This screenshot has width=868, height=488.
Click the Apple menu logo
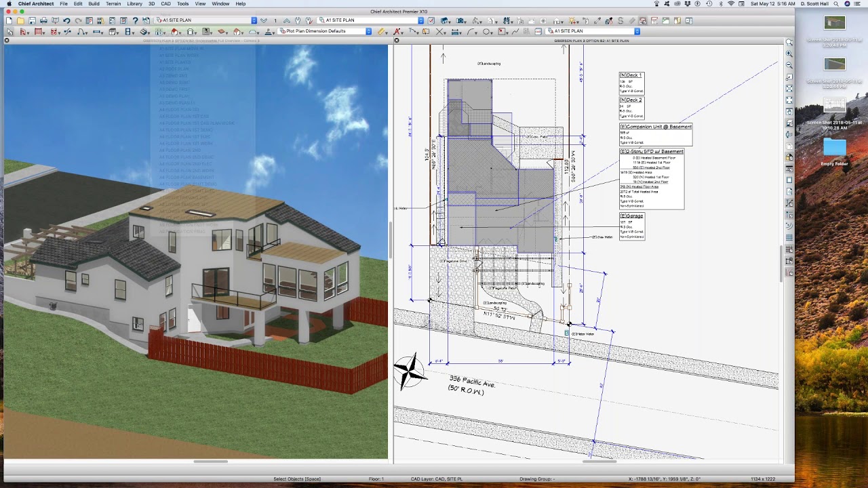click(9, 3)
